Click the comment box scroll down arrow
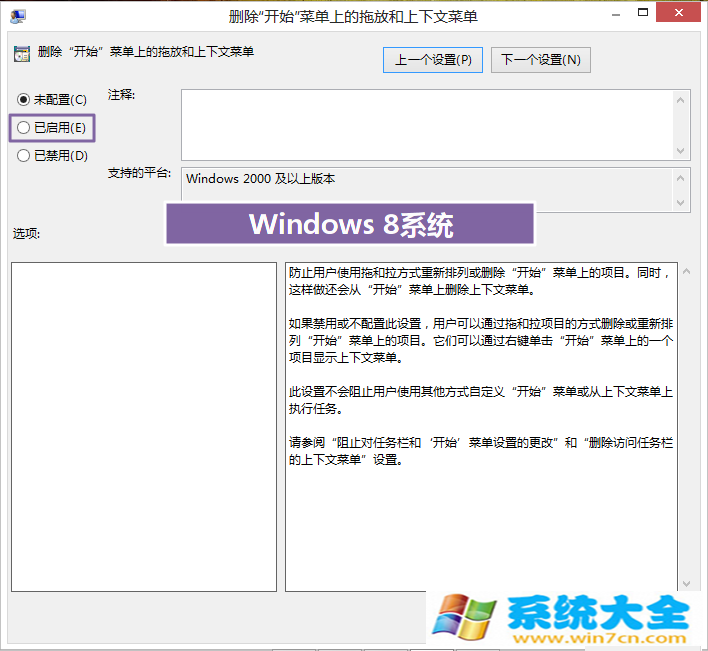 [x=681, y=151]
